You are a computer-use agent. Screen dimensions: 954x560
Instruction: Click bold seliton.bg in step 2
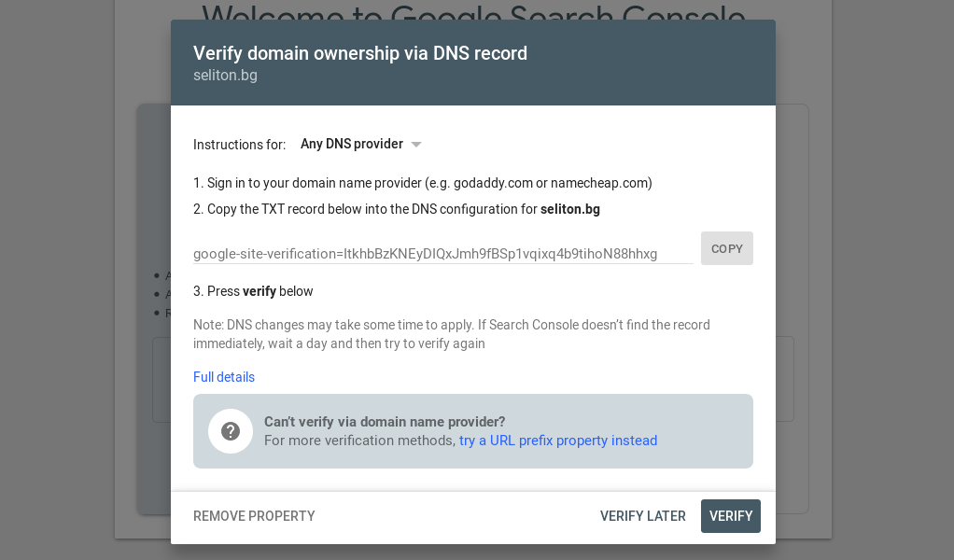click(x=570, y=209)
